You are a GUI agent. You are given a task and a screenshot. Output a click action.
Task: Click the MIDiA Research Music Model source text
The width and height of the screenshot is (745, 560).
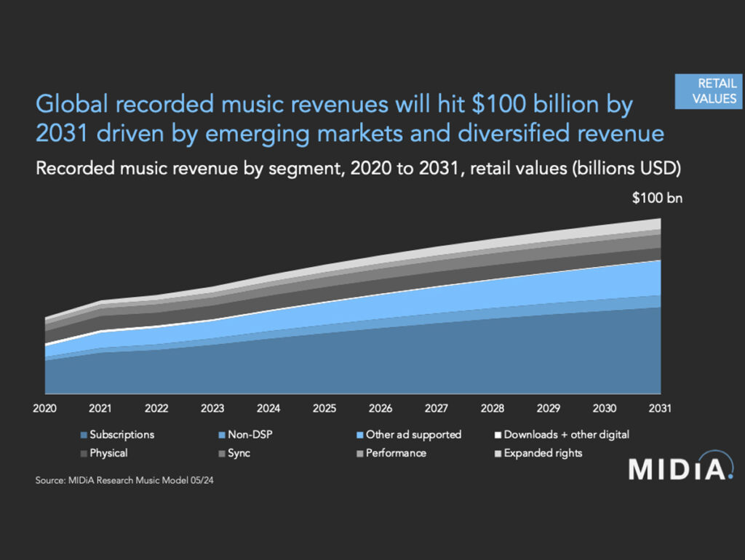tap(124, 480)
